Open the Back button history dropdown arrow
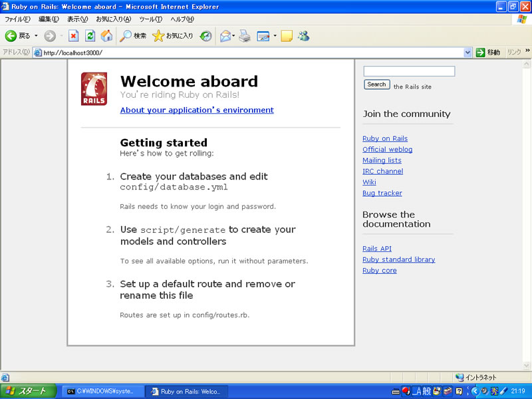Screen dimensions: 532x399 [36, 36]
